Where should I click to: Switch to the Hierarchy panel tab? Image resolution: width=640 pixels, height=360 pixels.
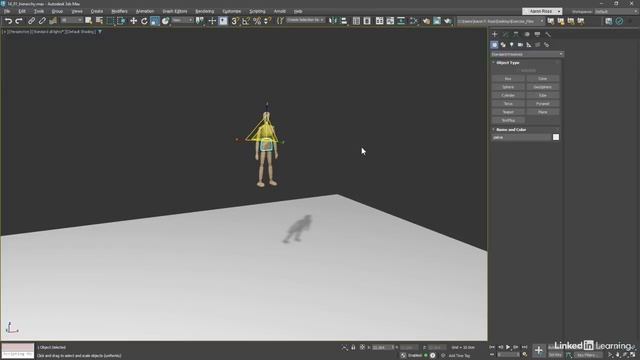click(x=516, y=34)
